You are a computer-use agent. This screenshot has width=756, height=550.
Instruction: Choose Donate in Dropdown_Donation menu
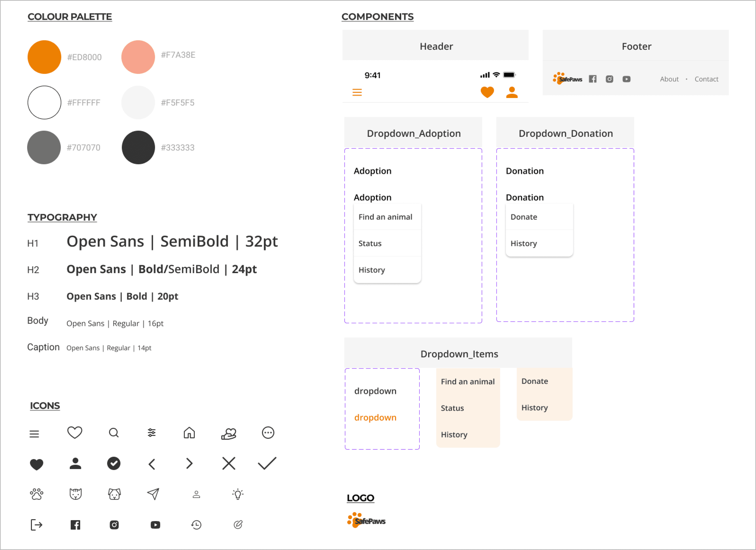(539, 217)
